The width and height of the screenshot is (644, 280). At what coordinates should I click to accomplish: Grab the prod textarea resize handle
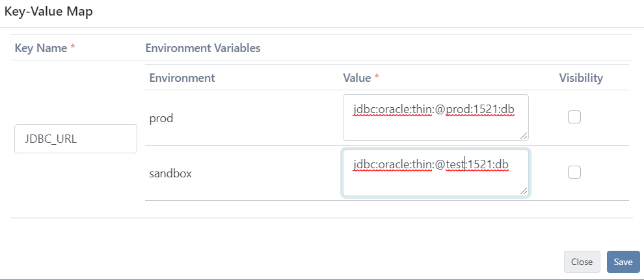(523, 136)
